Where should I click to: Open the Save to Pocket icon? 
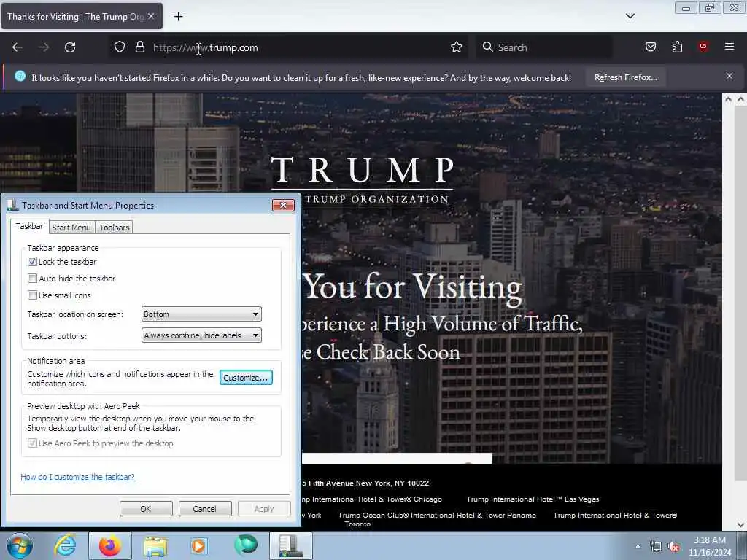tap(650, 47)
